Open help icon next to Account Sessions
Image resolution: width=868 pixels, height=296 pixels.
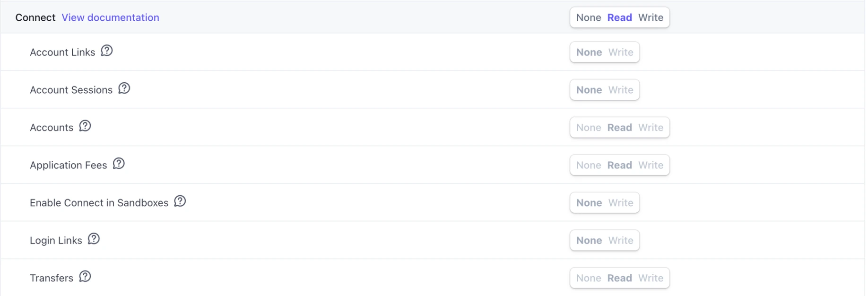(124, 88)
